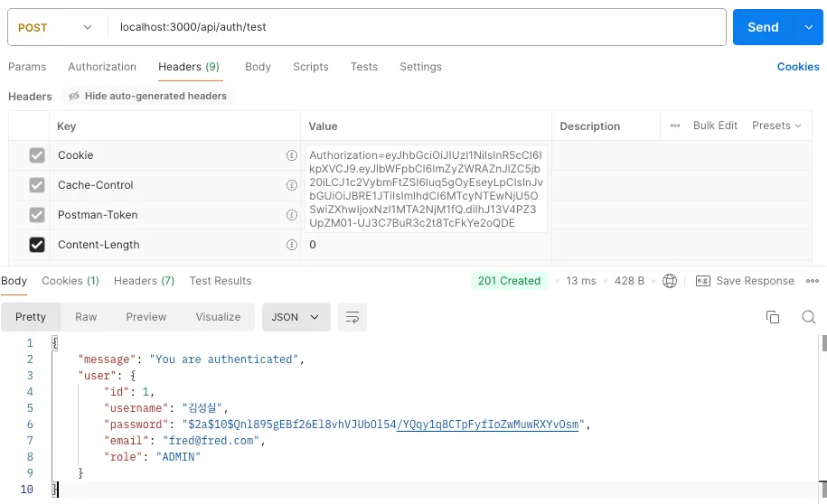Click the wrap lines icon in response toolbar
This screenshot has height=504, width=827.
tap(352, 317)
